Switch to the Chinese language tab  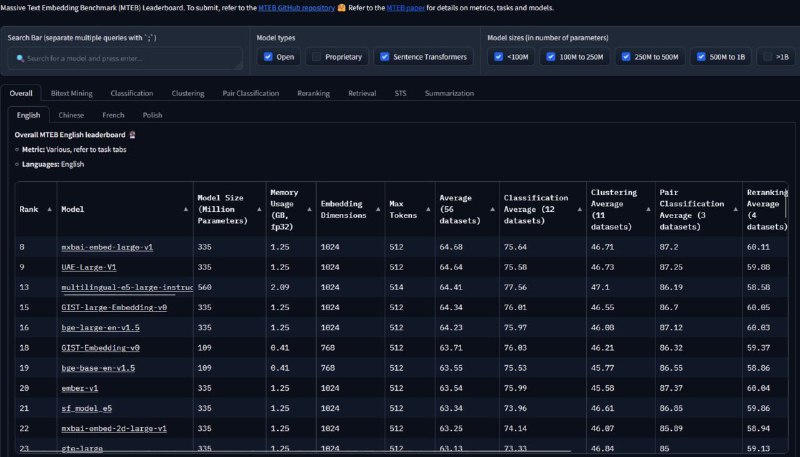[x=71, y=115]
